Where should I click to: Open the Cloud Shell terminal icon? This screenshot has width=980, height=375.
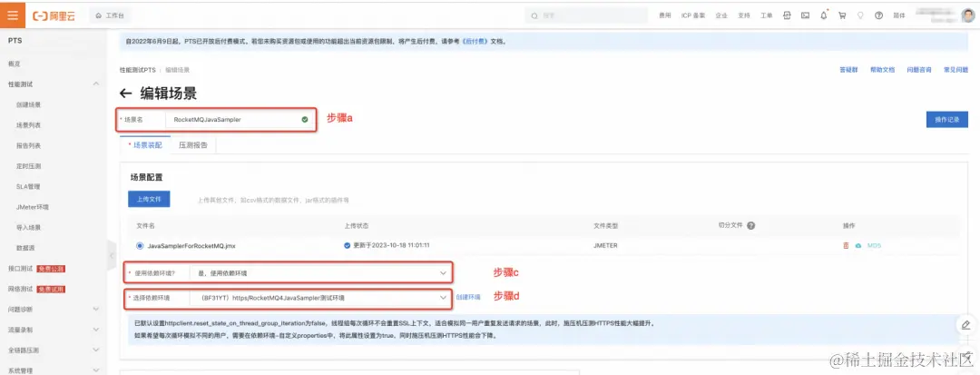805,15
